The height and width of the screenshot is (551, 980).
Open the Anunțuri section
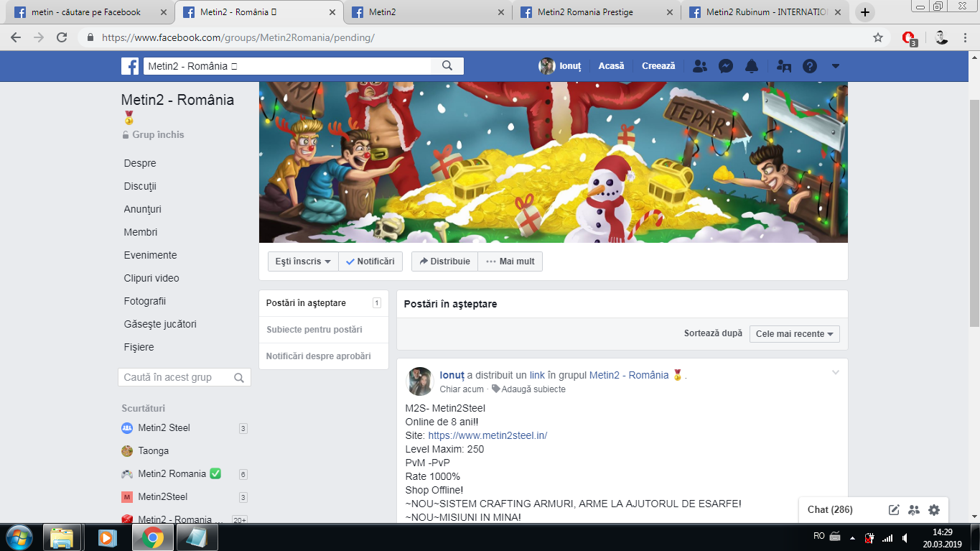[142, 209]
